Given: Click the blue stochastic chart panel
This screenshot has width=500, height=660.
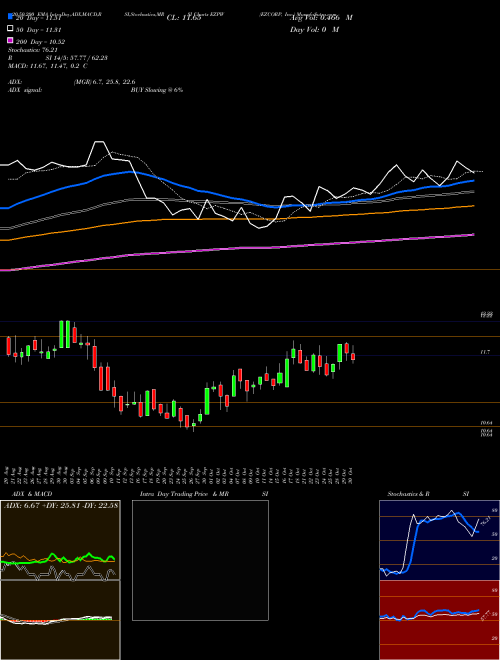Looking at the screenshot, I should (x=439, y=540).
